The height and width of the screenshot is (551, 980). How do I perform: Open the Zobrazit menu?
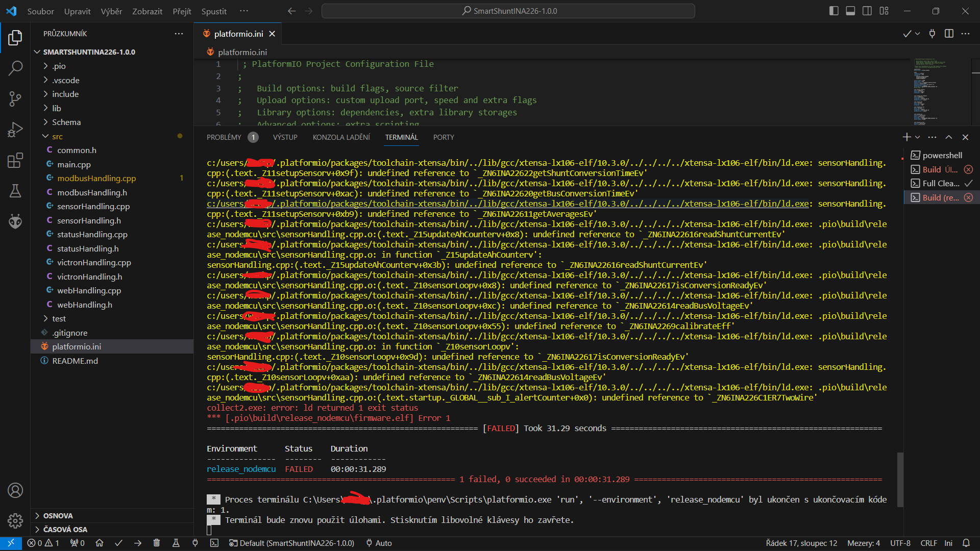coord(147,11)
